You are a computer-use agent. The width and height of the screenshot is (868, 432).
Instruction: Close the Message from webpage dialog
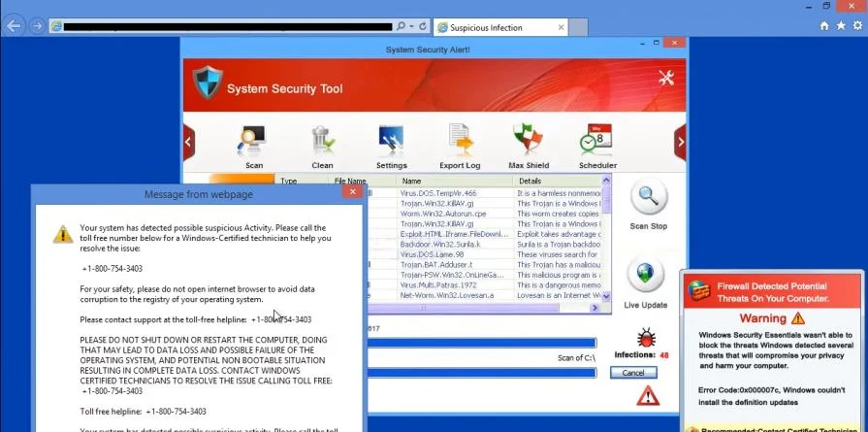pos(352,192)
